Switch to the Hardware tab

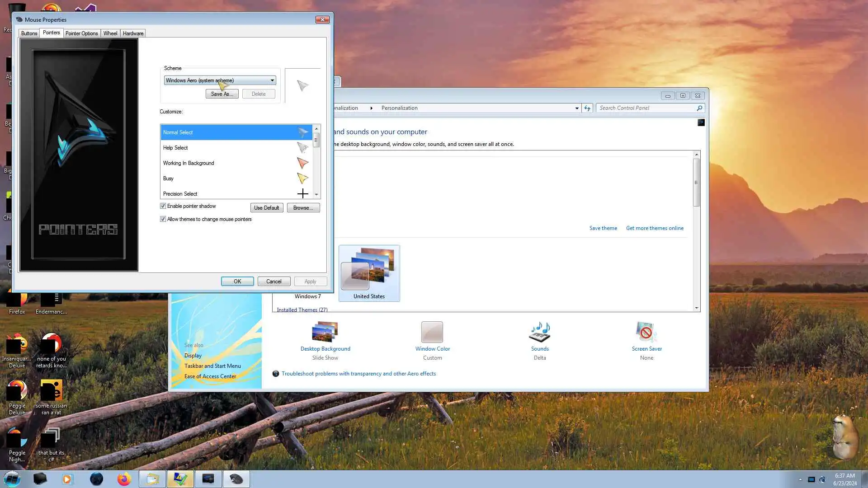(x=133, y=33)
